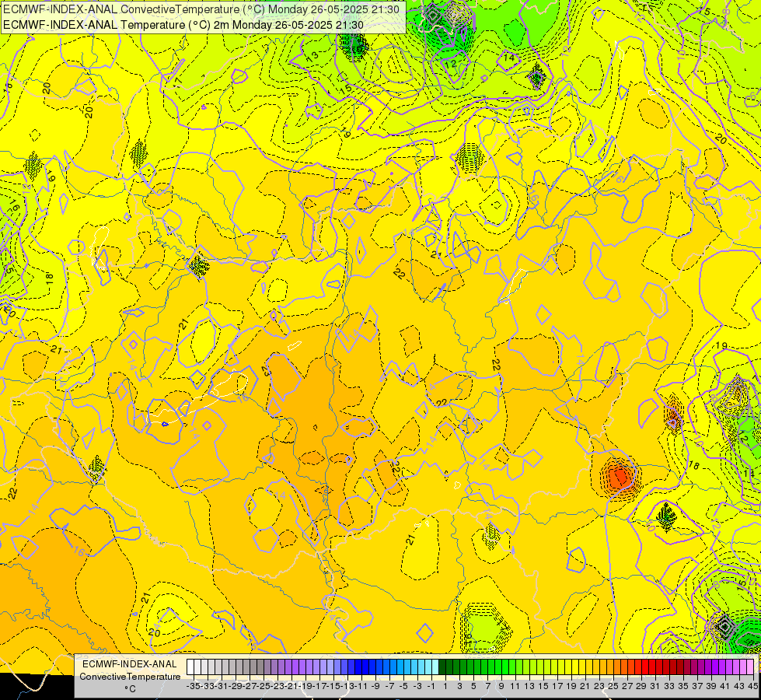The height and width of the screenshot is (700, 761).
Task: Click the 17 value on the legend scale
Action: [x=557, y=687]
